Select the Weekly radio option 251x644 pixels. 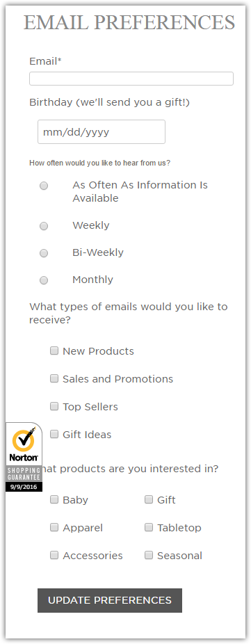(x=44, y=226)
